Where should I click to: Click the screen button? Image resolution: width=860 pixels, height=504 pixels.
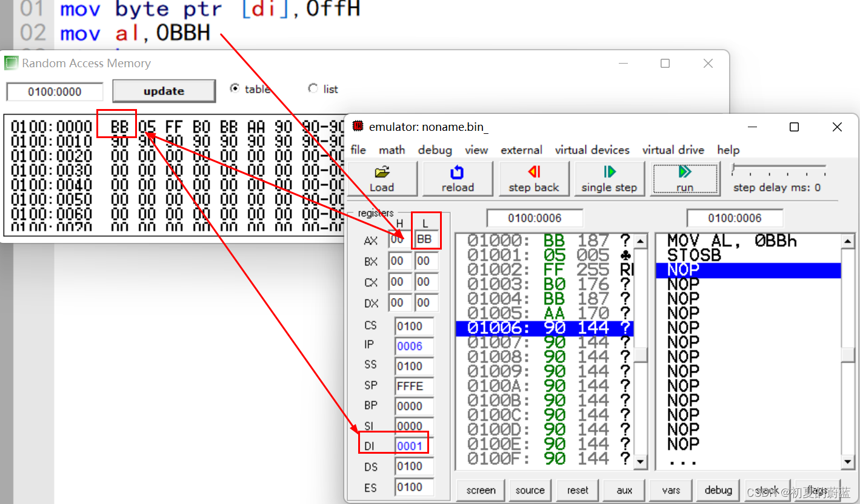click(481, 490)
